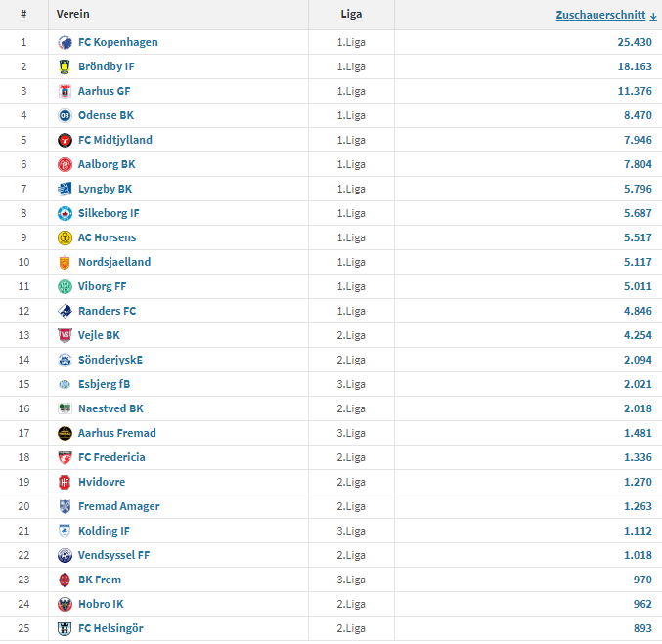Open the Aarhus GF club link

click(105, 91)
